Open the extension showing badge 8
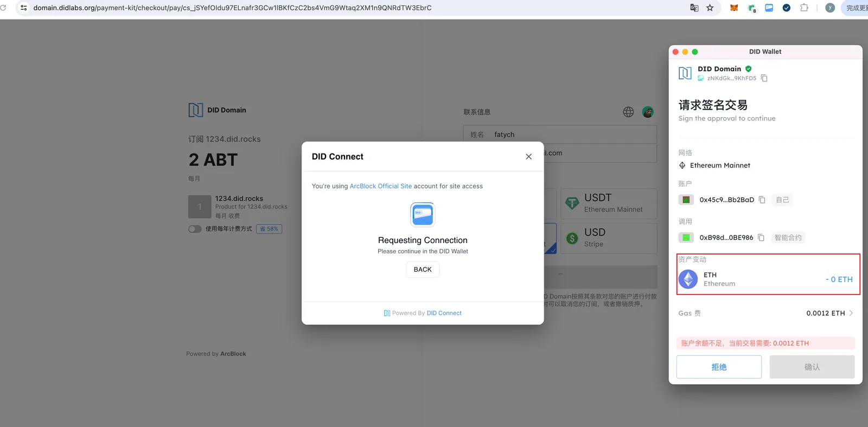Image resolution: width=868 pixels, height=427 pixels. 752,8
